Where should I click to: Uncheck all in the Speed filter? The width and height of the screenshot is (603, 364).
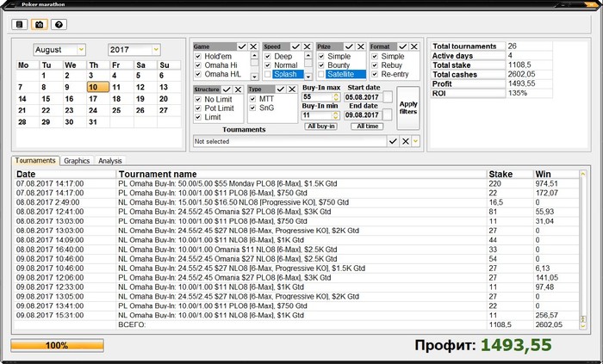pos(308,46)
